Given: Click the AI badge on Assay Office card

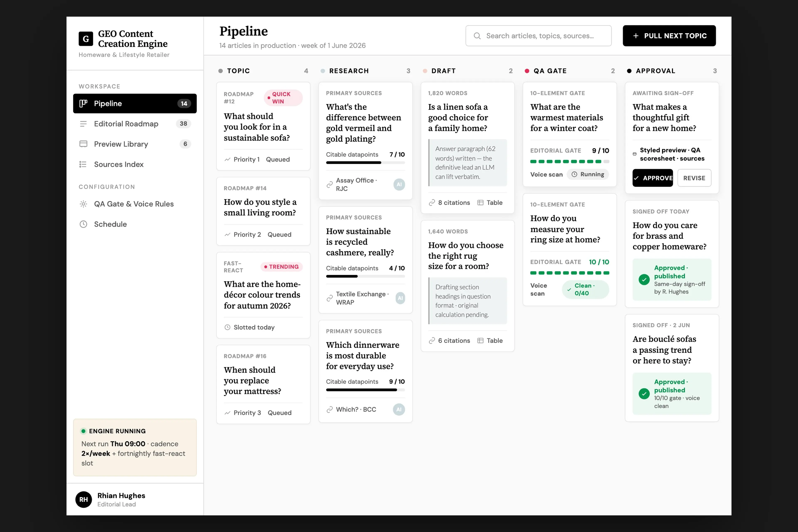Looking at the screenshot, I should pyautogui.click(x=399, y=185).
